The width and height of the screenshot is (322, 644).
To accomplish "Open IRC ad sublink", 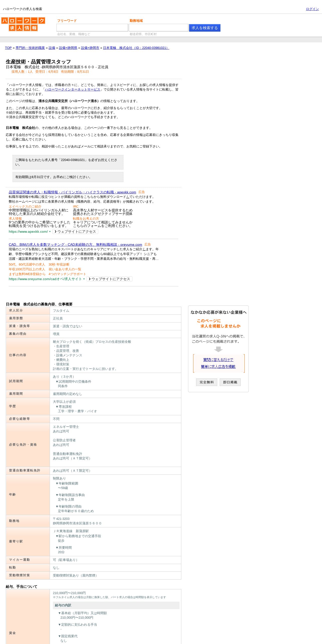I will [76, 207].
